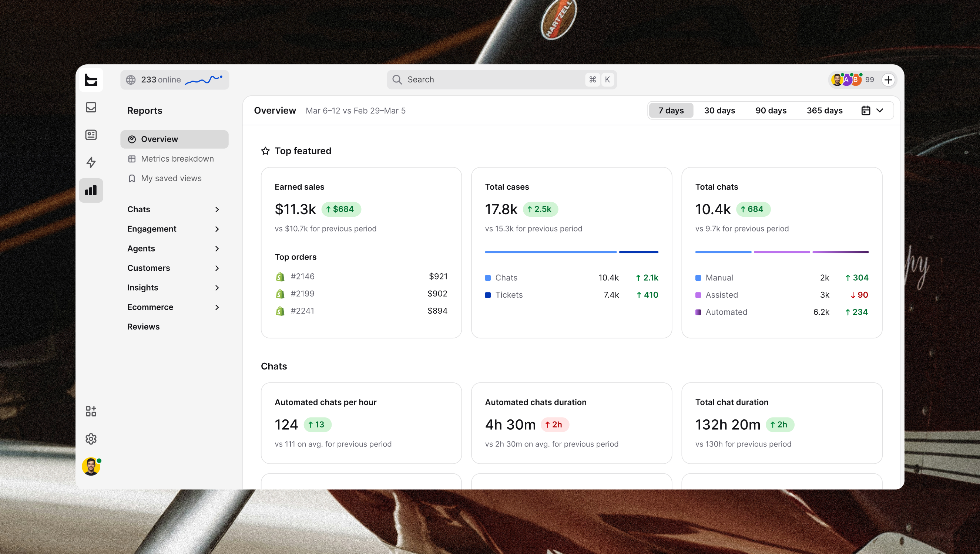The height and width of the screenshot is (554, 980).
Task: Open Metrics breakdown
Action: 174,159
